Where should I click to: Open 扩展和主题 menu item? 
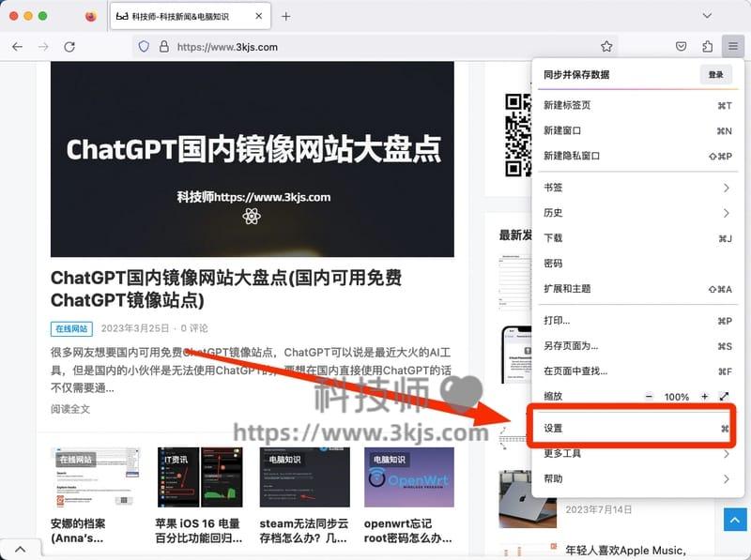(637, 289)
